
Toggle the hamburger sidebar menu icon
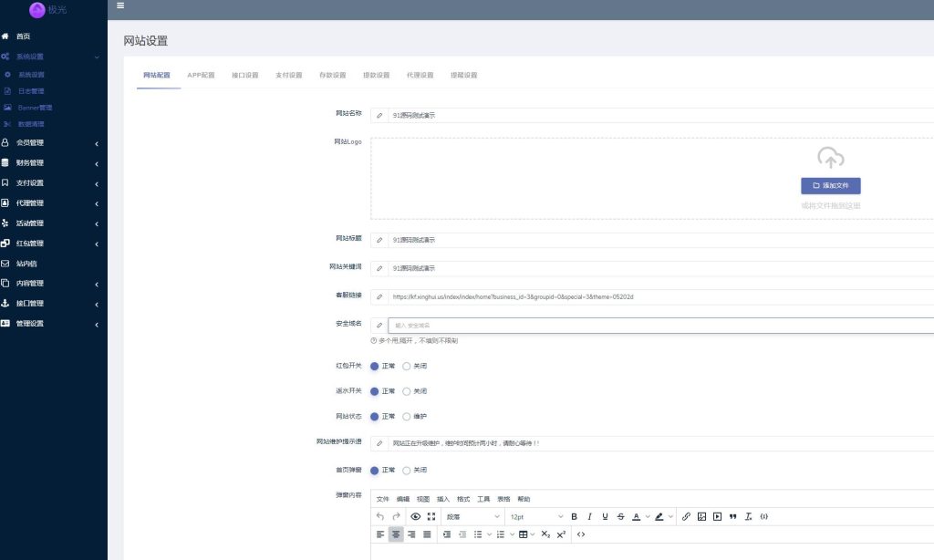tap(120, 5)
